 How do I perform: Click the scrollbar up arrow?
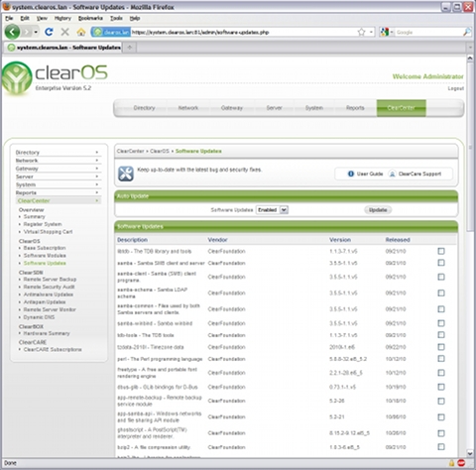470,59
